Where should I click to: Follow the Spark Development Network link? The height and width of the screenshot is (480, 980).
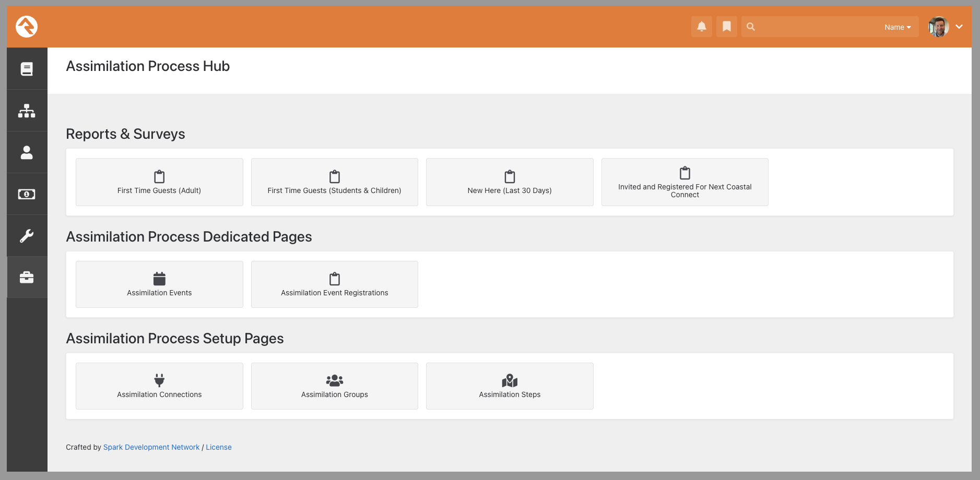coord(151,447)
